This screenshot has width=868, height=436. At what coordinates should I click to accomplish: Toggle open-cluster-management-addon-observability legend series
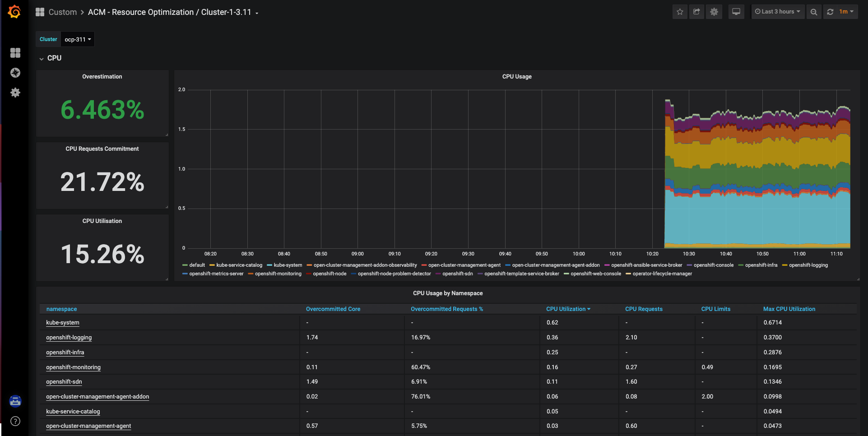pos(365,265)
